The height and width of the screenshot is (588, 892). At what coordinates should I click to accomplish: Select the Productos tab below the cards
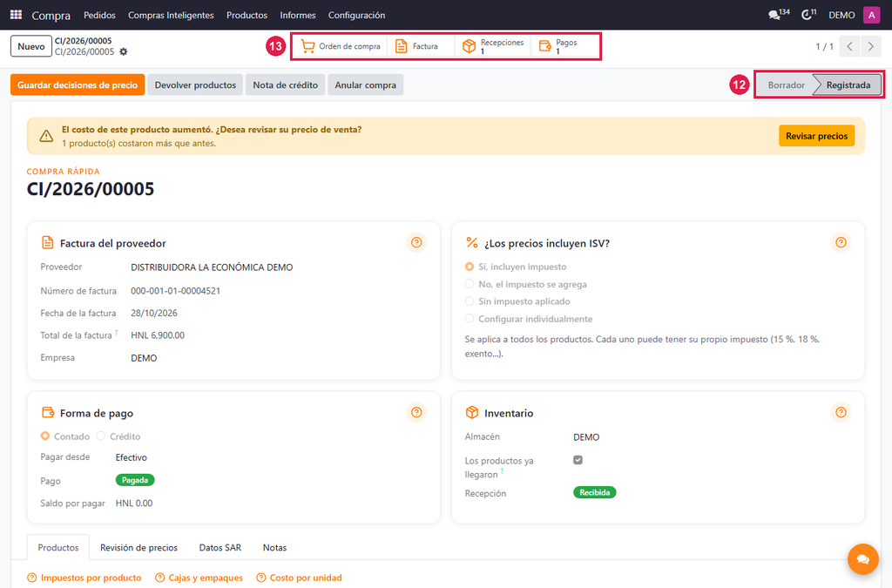[58, 548]
